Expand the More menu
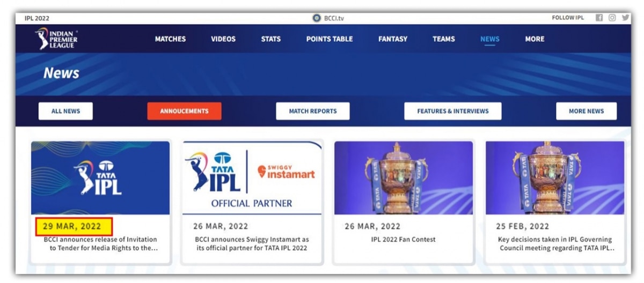 (x=535, y=39)
